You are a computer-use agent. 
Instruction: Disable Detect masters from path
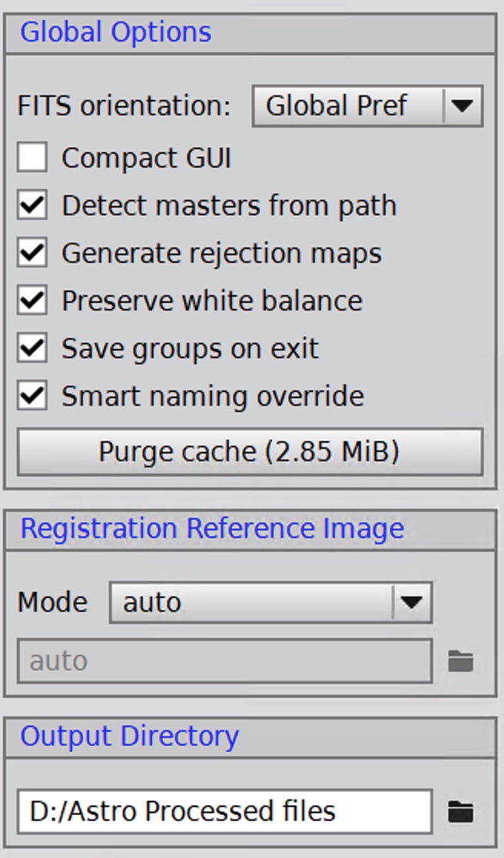coord(31,205)
